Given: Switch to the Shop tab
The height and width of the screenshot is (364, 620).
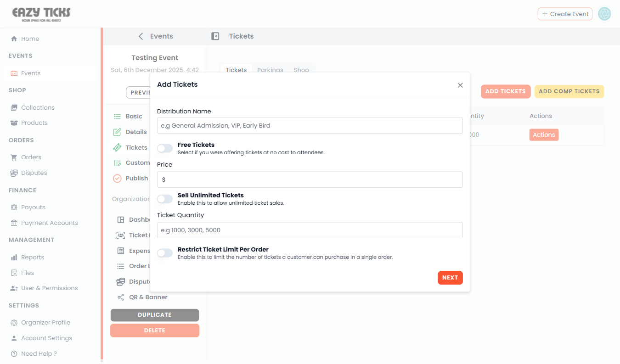Looking at the screenshot, I should (301, 70).
